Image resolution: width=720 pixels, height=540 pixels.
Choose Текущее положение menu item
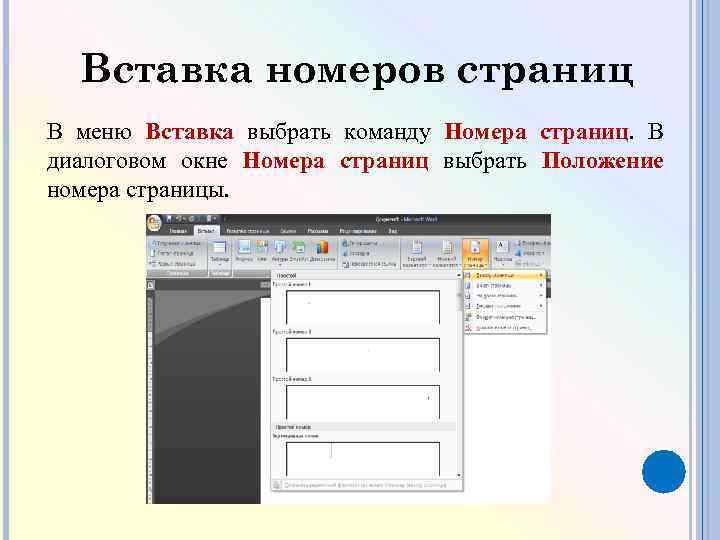pyautogui.click(x=505, y=306)
